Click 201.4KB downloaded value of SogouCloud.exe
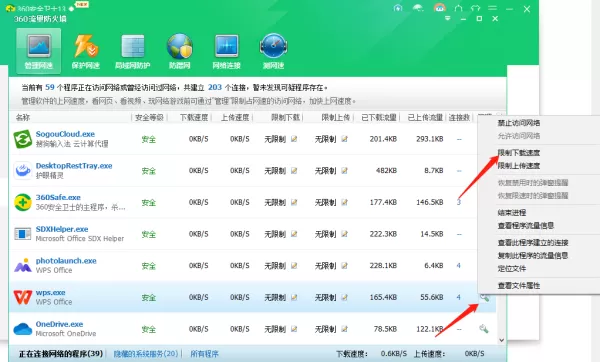Viewport: 600px width, 362px height. tap(383, 139)
